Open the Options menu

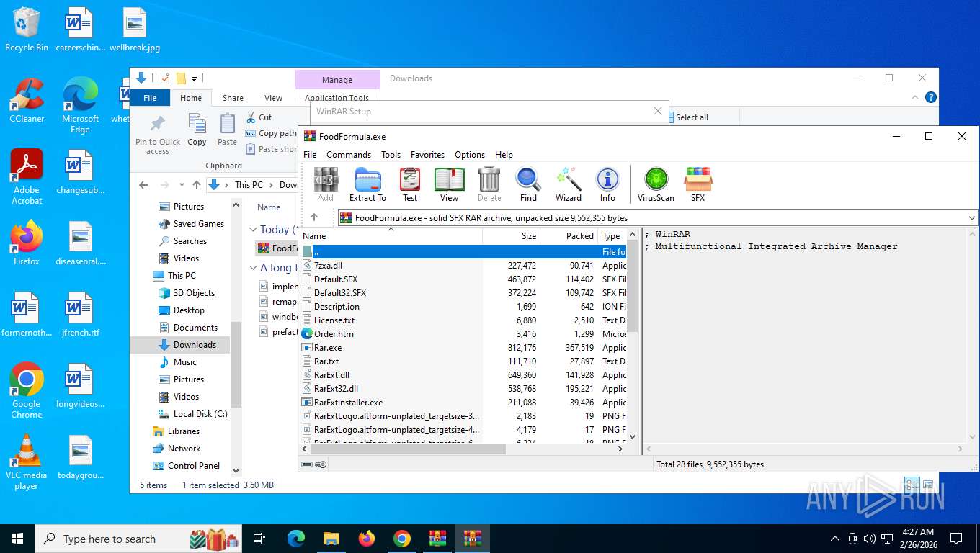coord(470,154)
